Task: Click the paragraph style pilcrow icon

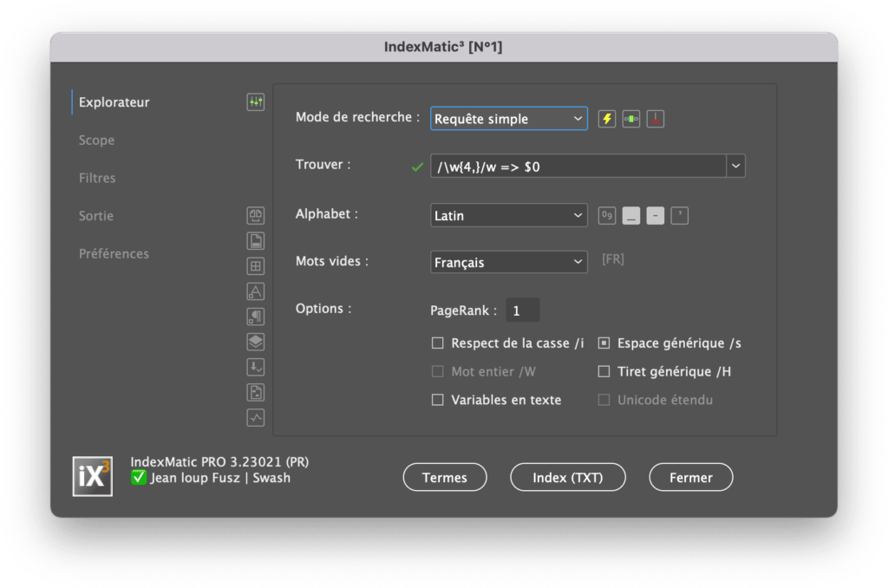Action: (x=256, y=316)
